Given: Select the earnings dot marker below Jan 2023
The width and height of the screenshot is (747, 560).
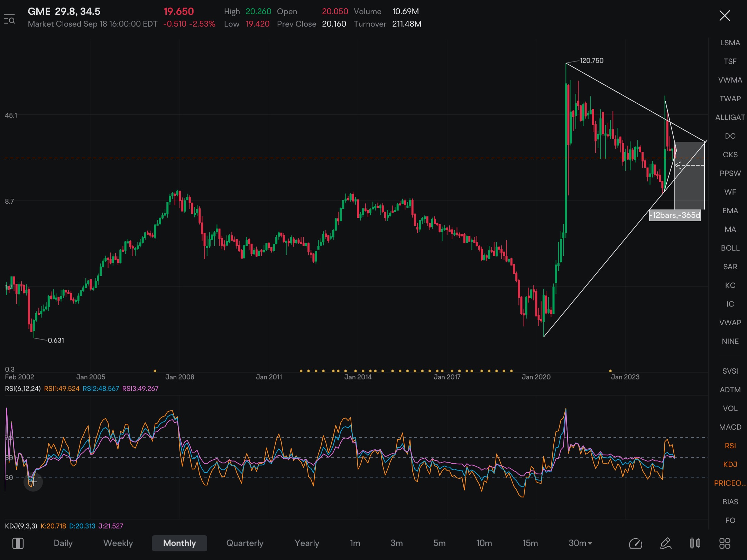Looking at the screenshot, I should [610, 371].
